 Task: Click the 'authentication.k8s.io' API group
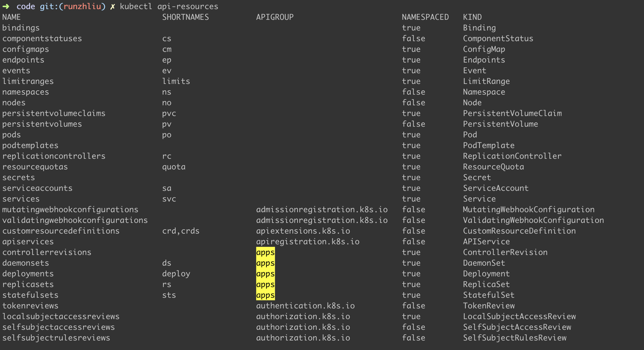click(305, 306)
